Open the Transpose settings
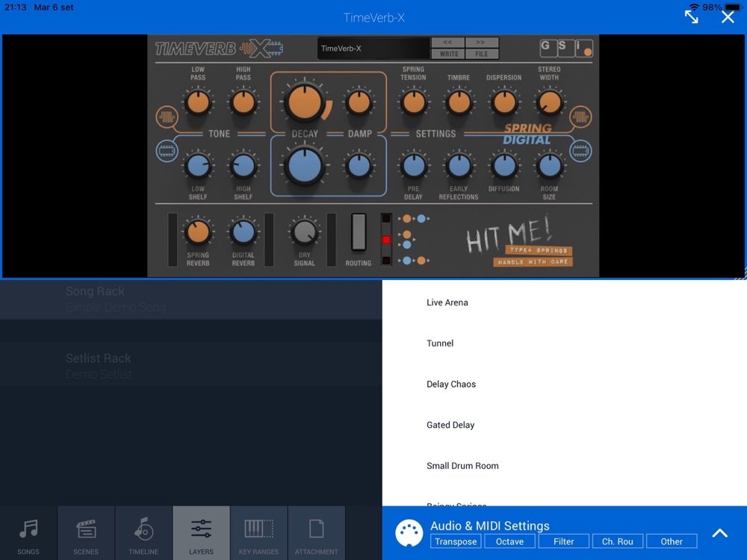The image size is (747, 560). 456,541
